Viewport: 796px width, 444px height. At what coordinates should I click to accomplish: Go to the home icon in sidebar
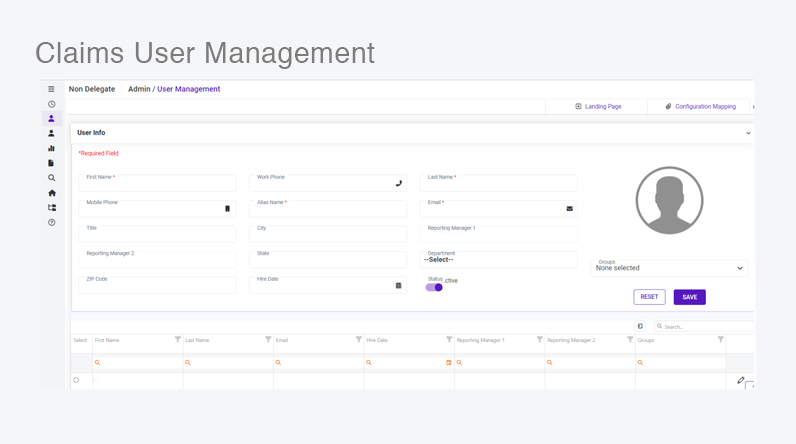pyautogui.click(x=52, y=193)
